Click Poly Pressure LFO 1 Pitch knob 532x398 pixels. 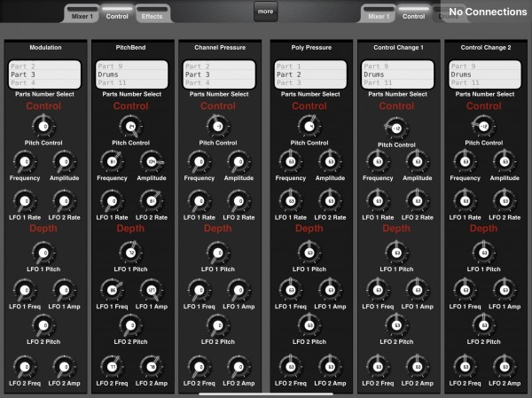coord(309,253)
